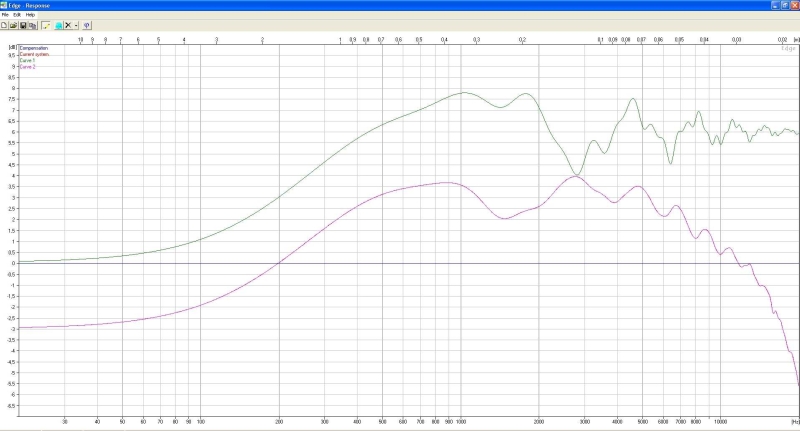Screen dimensions: 800x431
Task: Click the New document toolbar icon
Action: (x=5, y=25)
